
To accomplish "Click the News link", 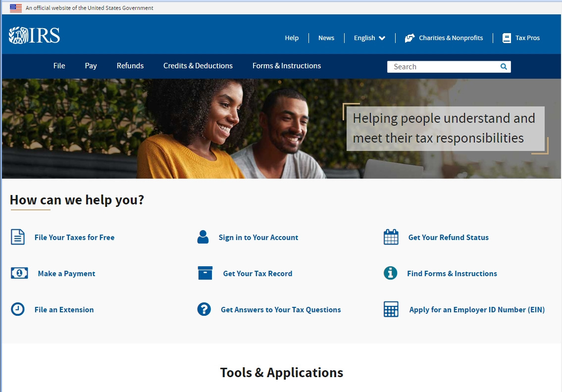I will pyautogui.click(x=326, y=38).
